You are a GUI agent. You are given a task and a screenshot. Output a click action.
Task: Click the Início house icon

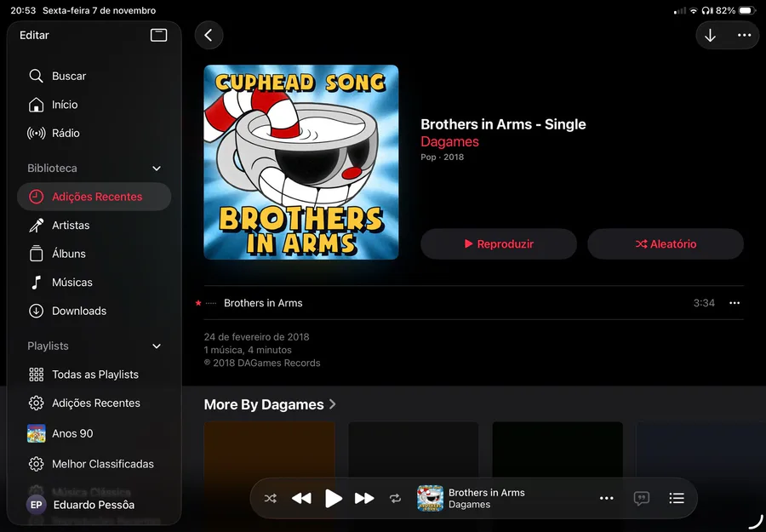tap(36, 105)
